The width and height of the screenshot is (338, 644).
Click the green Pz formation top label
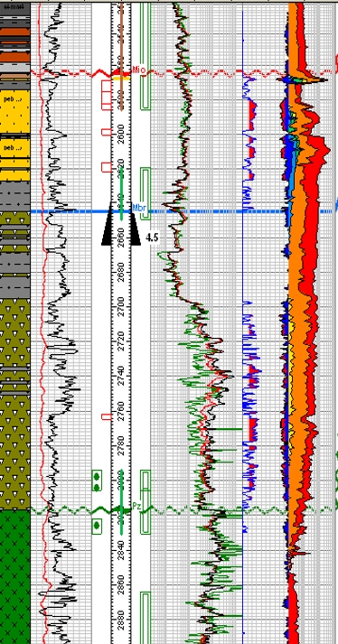[137, 507]
